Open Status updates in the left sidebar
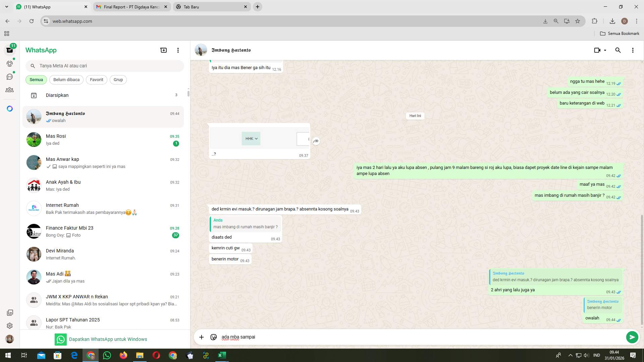Image resolution: width=644 pixels, height=362 pixels. tap(10, 63)
